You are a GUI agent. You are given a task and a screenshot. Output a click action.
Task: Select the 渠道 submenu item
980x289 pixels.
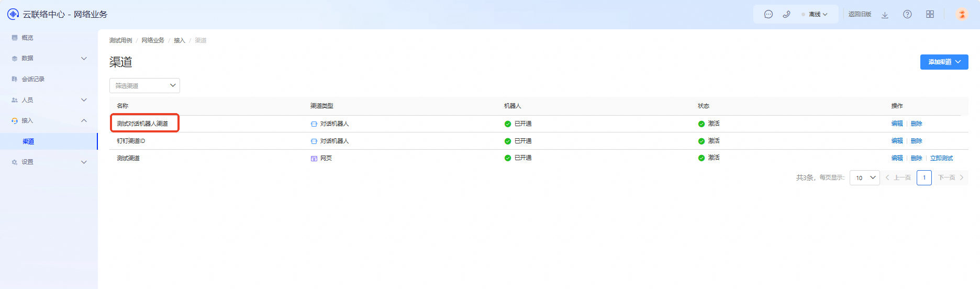49,141
